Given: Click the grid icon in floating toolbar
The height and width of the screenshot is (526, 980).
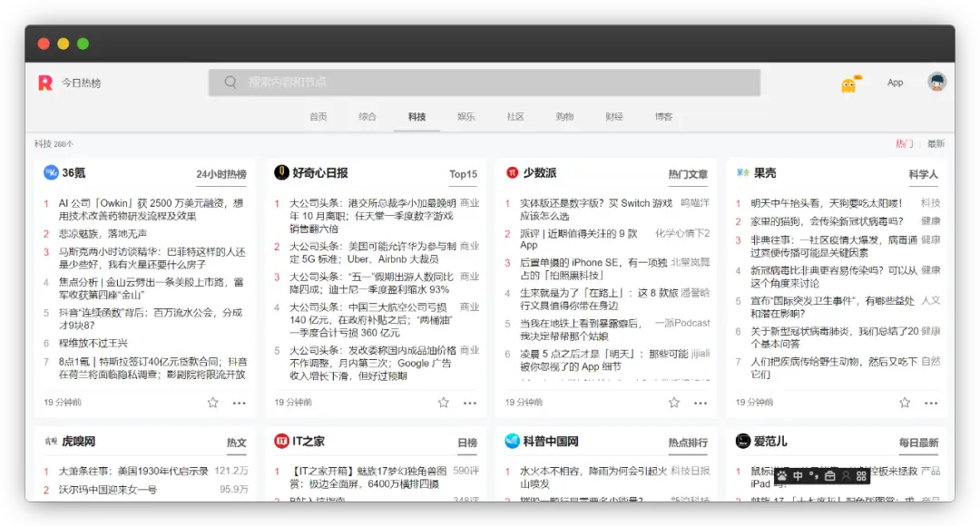Looking at the screenshot, I should pyautogui.click(x=861, y=476).
